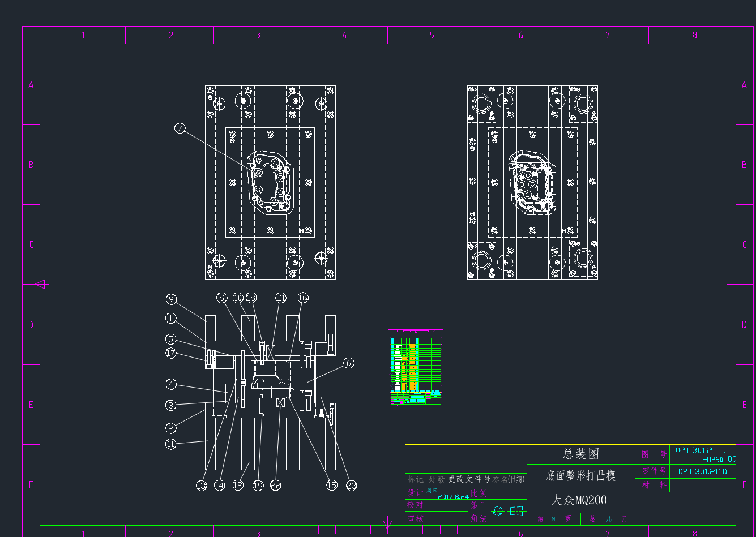Click part balloon number 6 in section view
The height and width of the screenshot is (537, 756).
click(349, 363)
